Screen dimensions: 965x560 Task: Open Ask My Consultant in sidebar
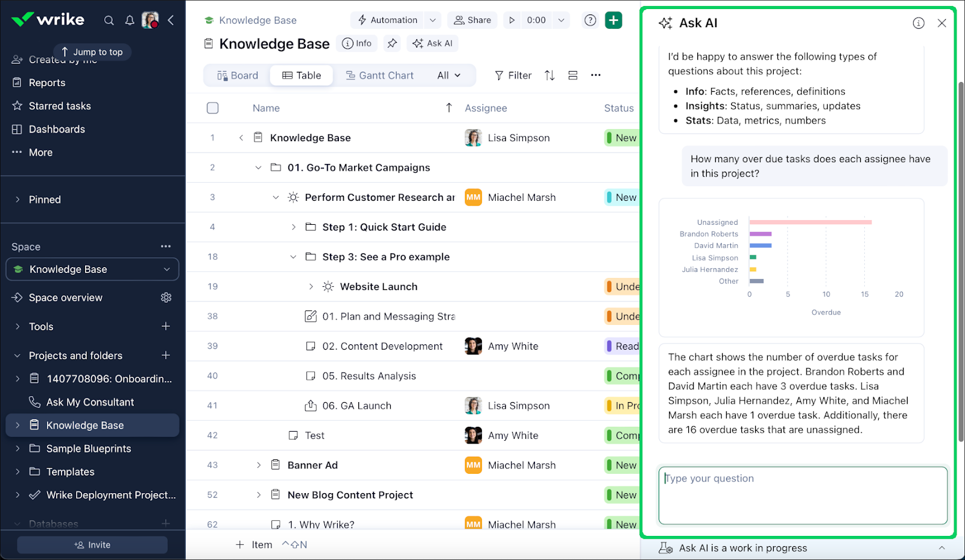coord(90,402)
